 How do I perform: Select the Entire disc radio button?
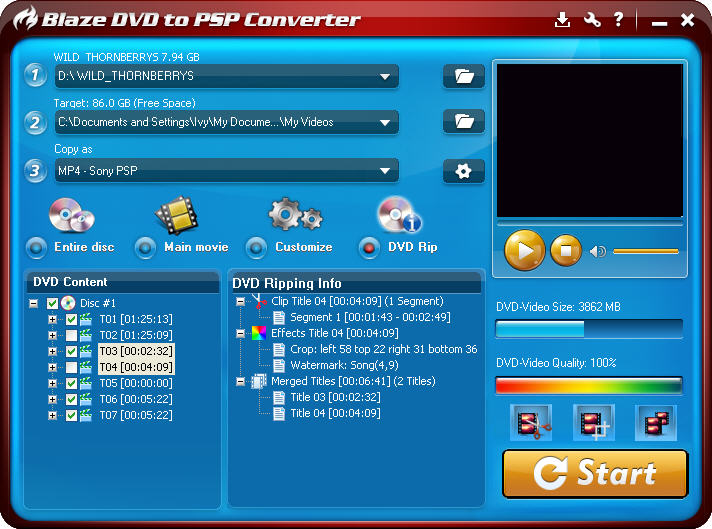pos(37,247)
